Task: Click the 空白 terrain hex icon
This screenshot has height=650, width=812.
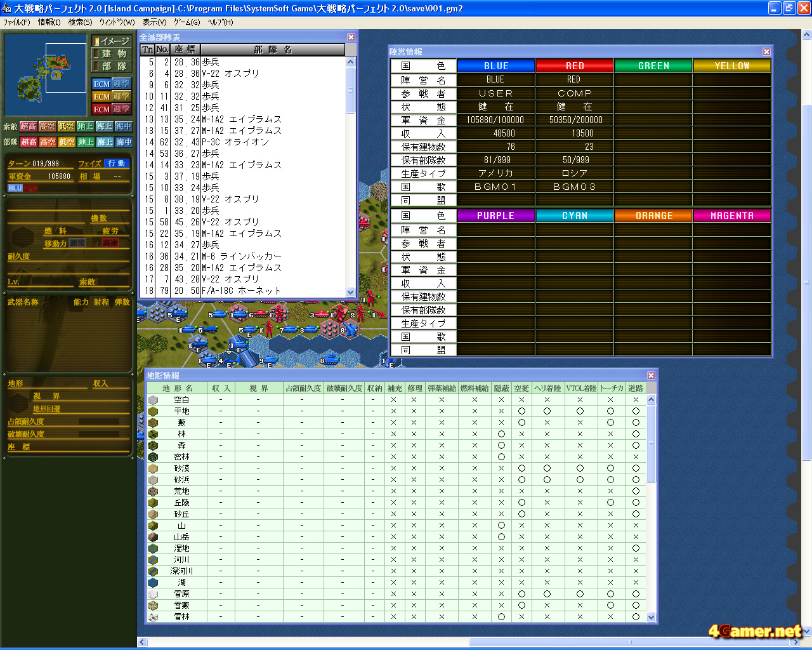Action: [153, 400]
